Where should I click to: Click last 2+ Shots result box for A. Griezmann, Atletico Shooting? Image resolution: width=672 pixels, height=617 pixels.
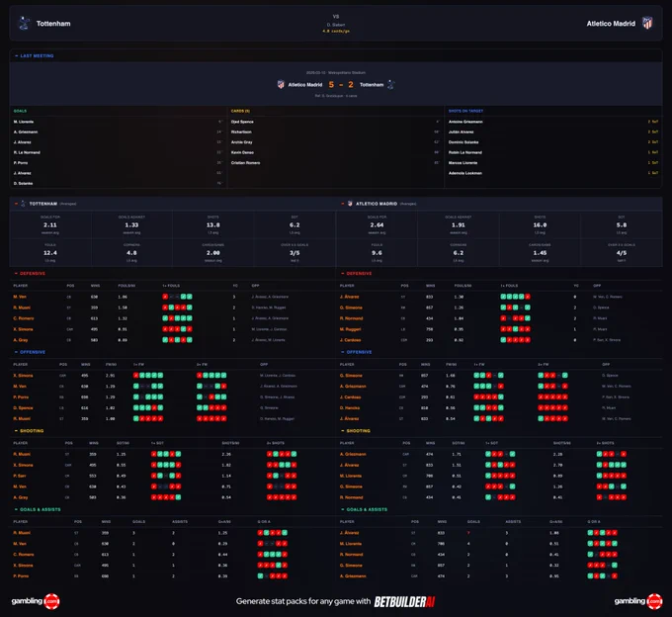point(624,454)
